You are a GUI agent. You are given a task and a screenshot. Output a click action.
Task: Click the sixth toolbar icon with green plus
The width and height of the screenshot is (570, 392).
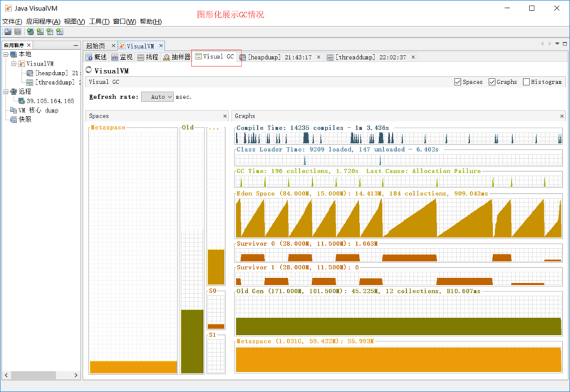[x=60, y=32]
